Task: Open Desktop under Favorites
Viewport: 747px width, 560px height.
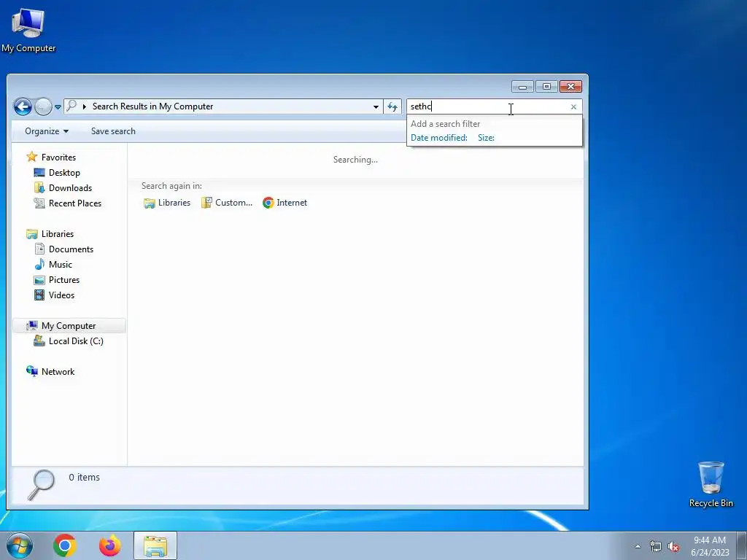Action: tap(64, 172)
